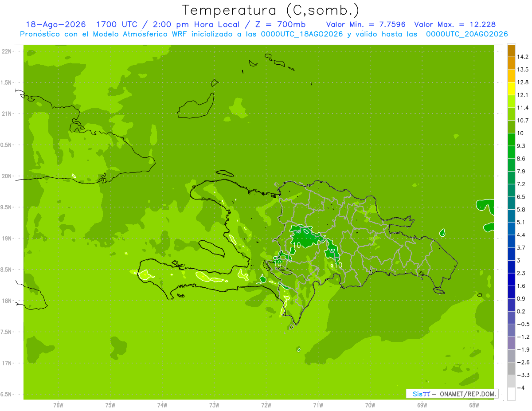Click the colorbar label "2.3"
Viewport: 532px width, 411px height.
[521, 273]
